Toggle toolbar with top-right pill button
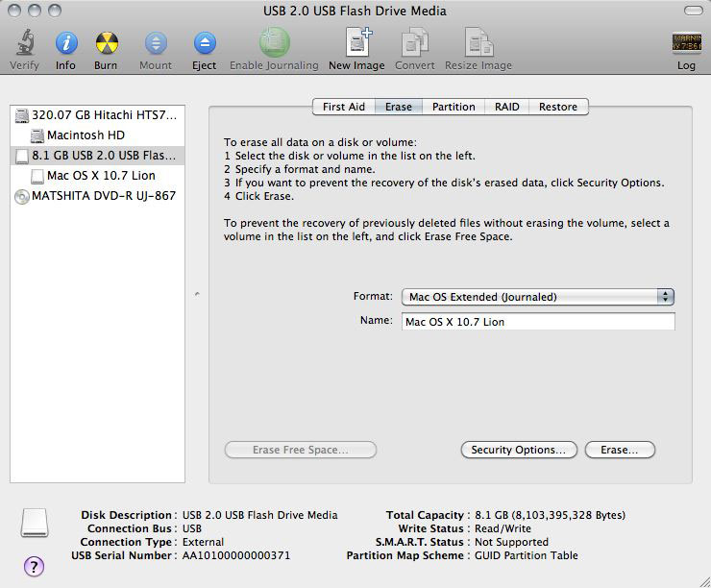This screenshot has height=588, width=711. coord(694,11)
